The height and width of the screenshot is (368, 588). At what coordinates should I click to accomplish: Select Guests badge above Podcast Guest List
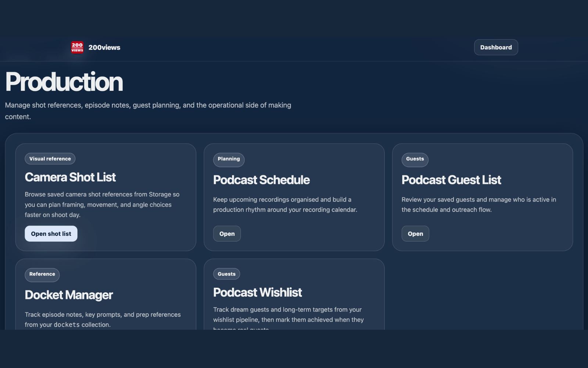(x=415, y=159)
